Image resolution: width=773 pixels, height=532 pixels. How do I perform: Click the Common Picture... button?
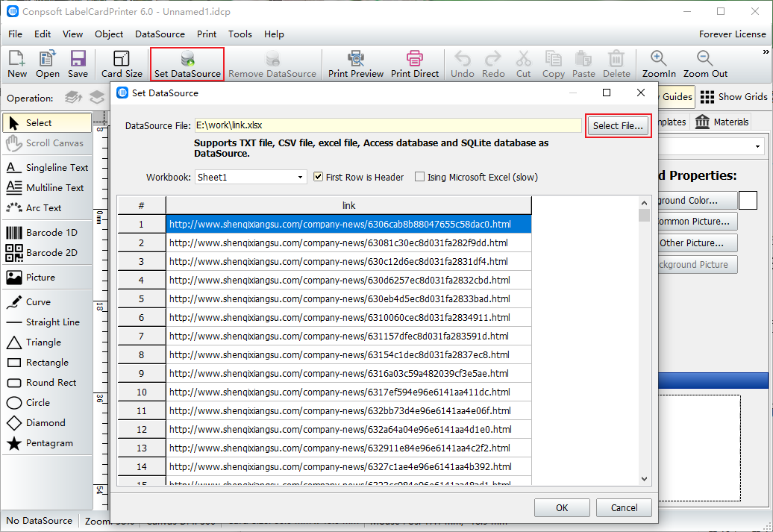coord(698,222)
